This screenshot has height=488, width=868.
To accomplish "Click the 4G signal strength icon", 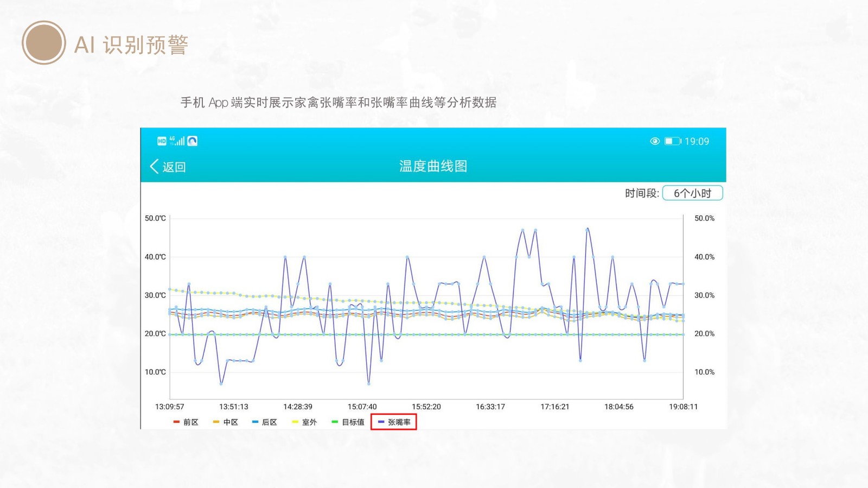I will (x=177, y=141).
